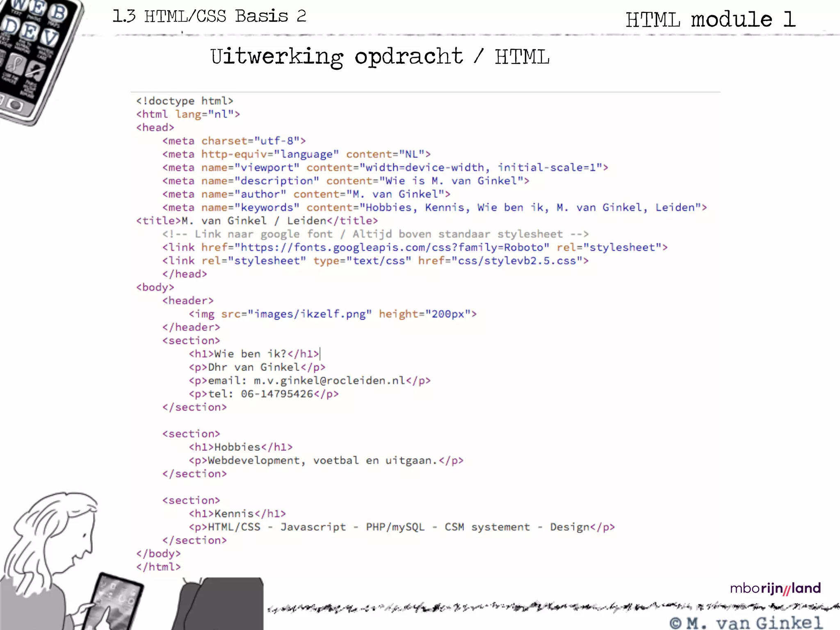Click the meta name="keywords" line
This screenshot has width=840, height=630.
pos(434,208)
